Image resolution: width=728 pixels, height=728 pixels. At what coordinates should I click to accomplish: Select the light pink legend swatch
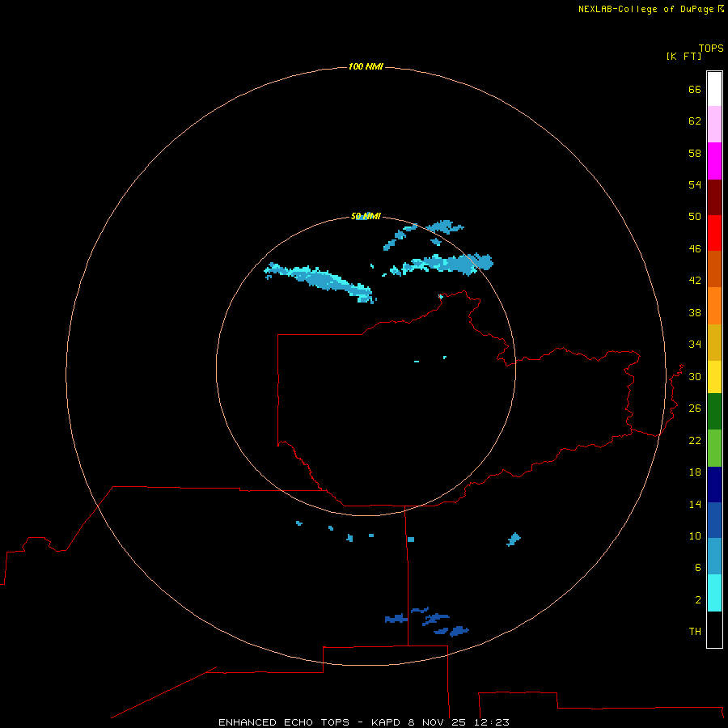pyautogui.click(x=714, y=125)
